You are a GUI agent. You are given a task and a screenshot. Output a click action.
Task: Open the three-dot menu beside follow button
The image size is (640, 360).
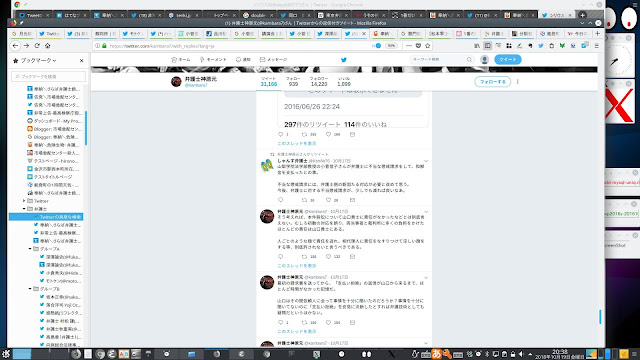click(x=518, y=82)
